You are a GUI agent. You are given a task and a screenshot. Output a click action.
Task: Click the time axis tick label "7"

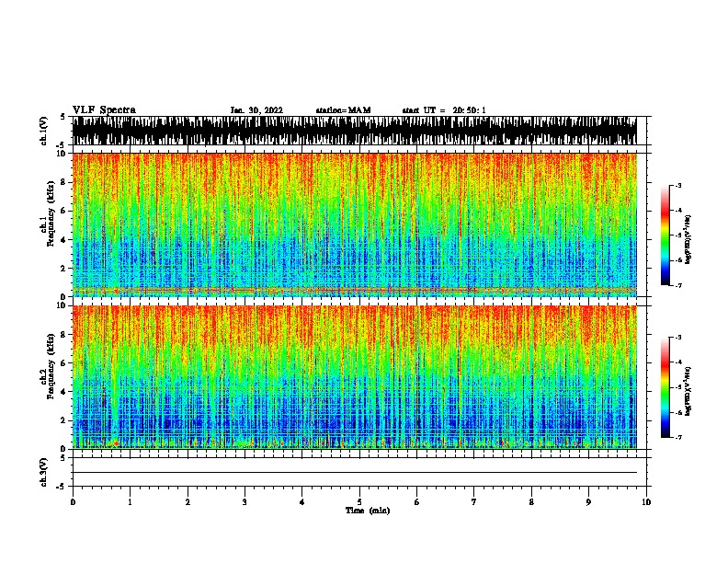(474, 502)
